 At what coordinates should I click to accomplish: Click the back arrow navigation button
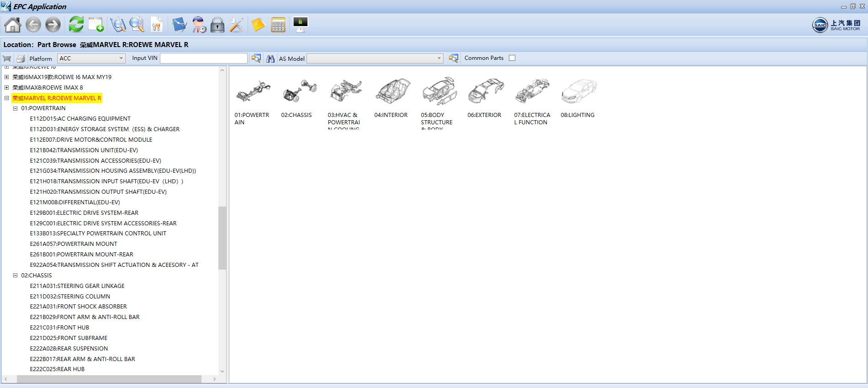click(33, 25)
